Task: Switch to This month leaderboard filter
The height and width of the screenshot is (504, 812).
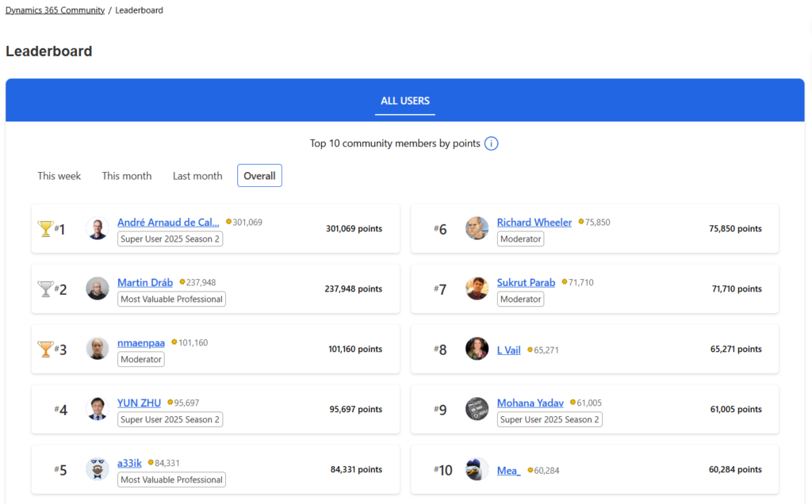Action: tap(127, 176)
